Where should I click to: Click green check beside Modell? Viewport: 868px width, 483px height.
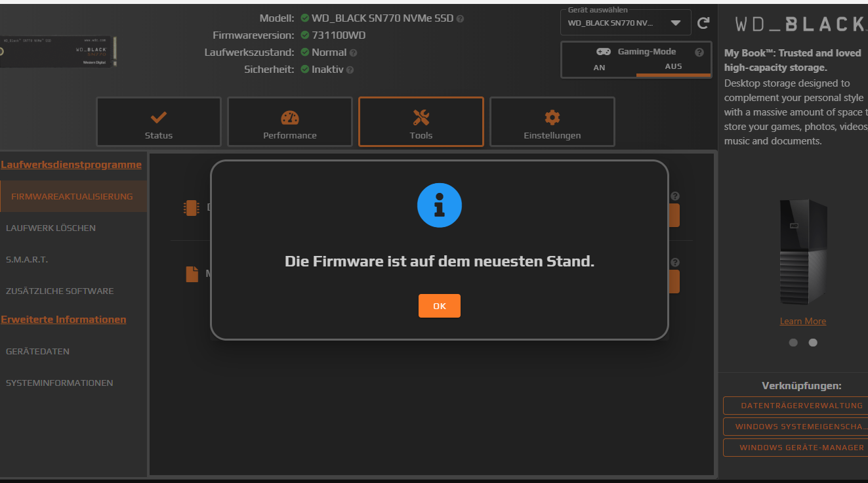tap(304, 18)
